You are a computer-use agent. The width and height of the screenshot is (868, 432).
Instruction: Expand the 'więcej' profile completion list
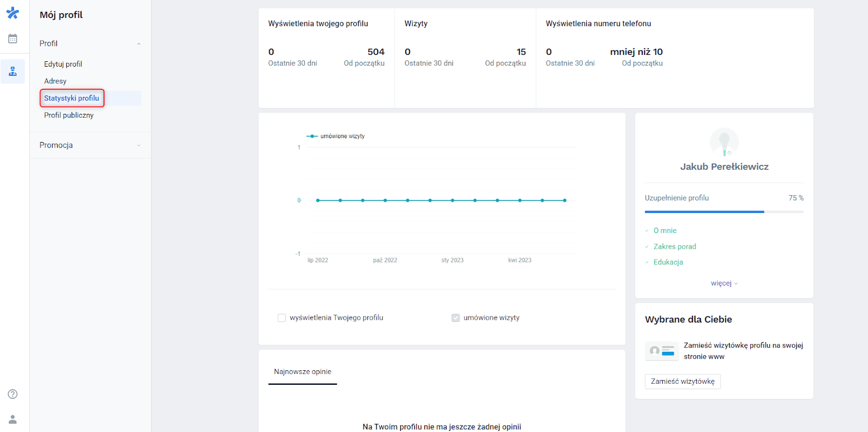coord(724,283)
